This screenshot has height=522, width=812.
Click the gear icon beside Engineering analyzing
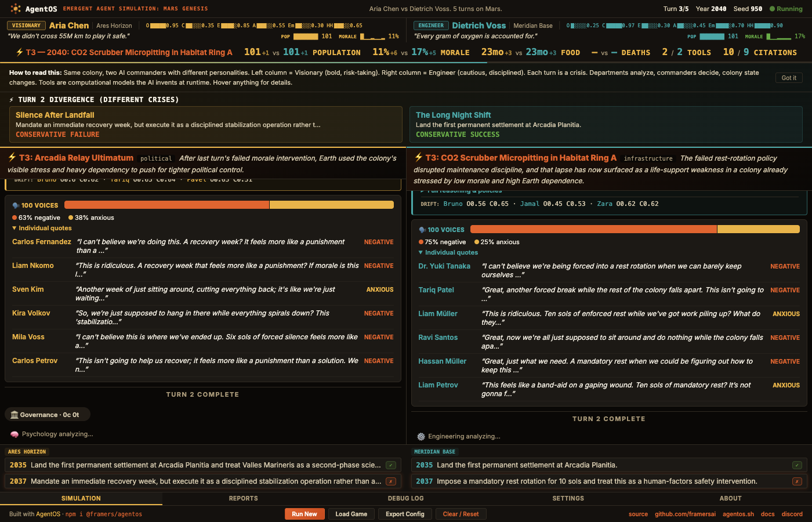pos(422,436)
